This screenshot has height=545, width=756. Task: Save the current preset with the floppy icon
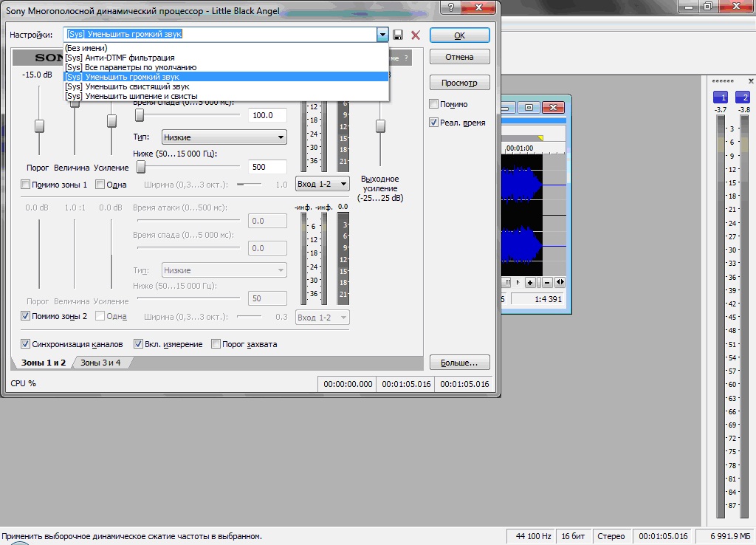(x=398, y=35)
